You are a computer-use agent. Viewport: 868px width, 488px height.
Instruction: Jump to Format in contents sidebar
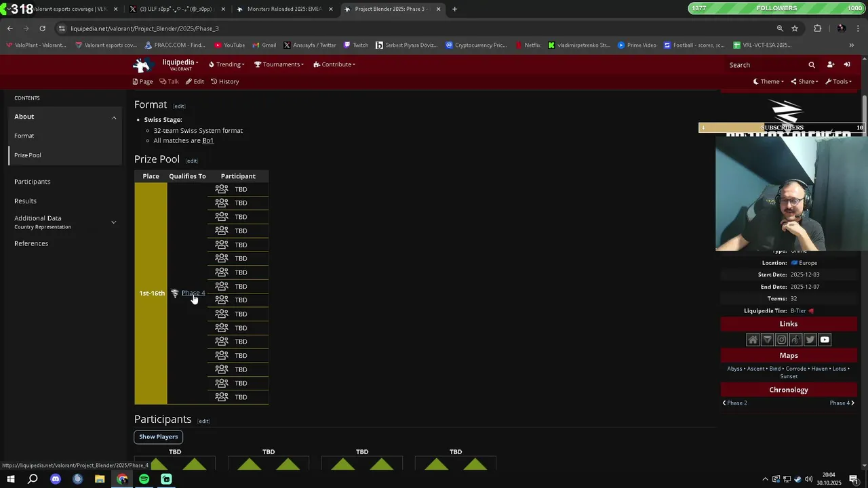coord(24,136)
